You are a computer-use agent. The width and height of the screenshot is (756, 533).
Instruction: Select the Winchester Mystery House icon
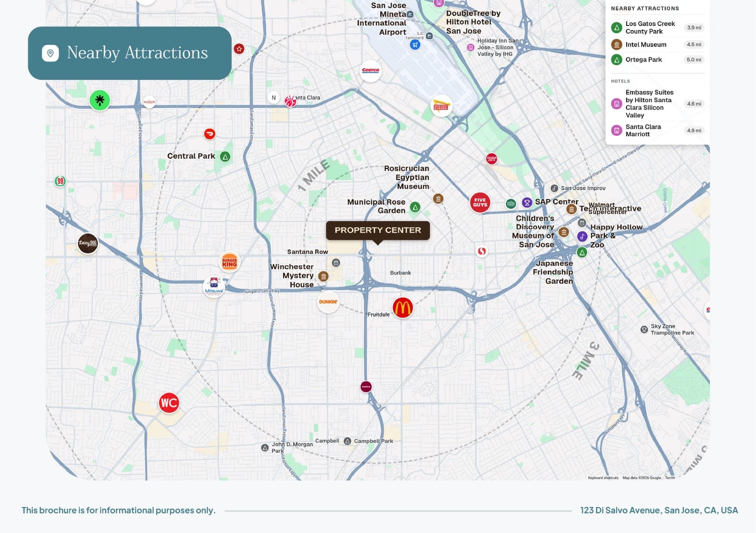[323, 276]
